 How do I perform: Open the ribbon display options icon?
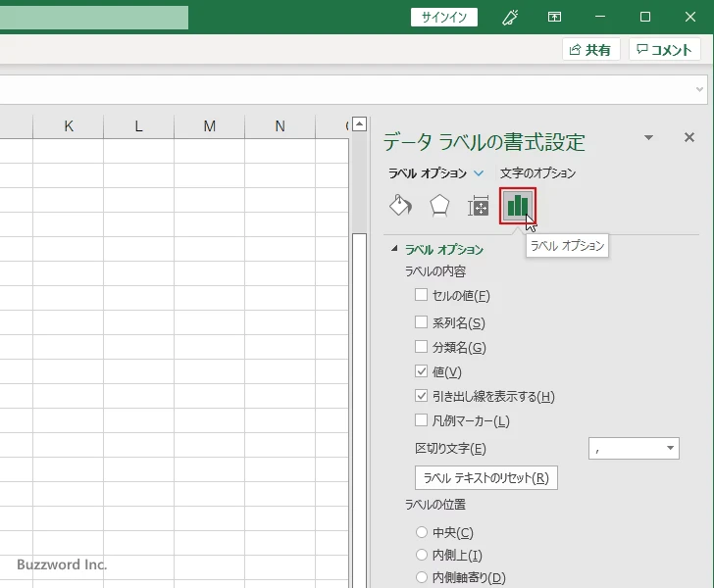(x=554, y=18)
